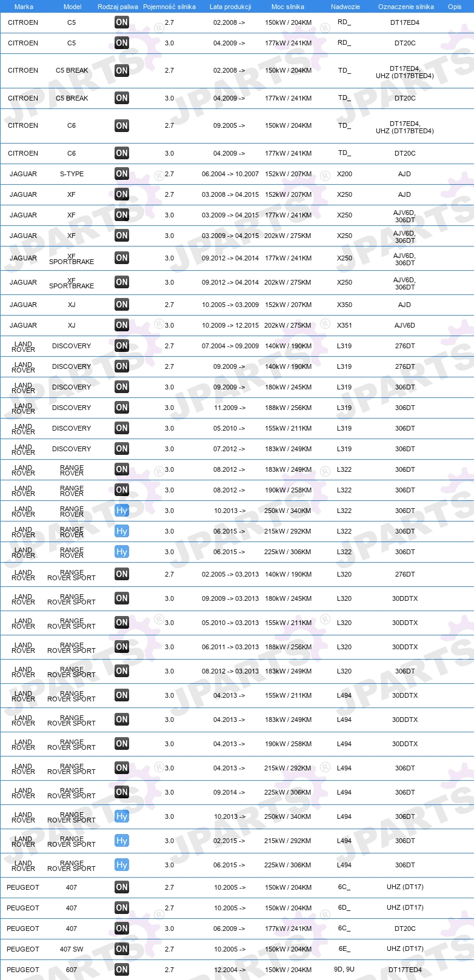Click ON badge for XF SPORTBRAKE 202kW row
The height and width of the screenshot is (980, 474).
tap(122, 282)
